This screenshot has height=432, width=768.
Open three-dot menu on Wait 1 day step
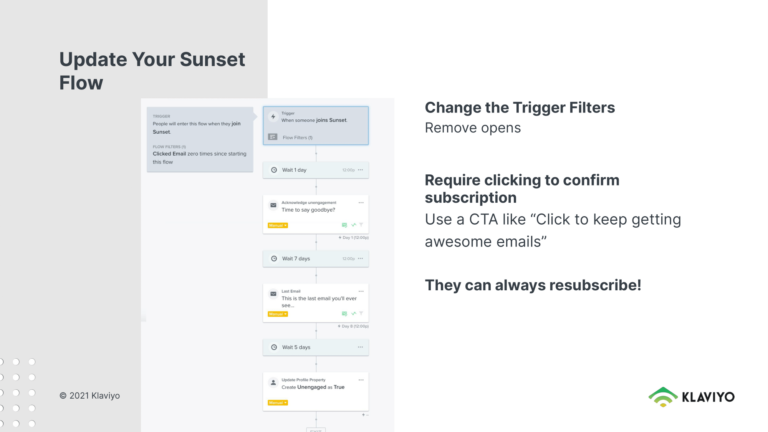pos(360,170)
